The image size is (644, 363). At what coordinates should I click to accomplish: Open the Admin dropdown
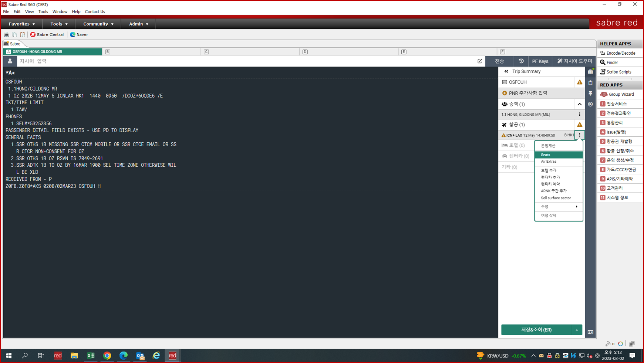coord(138,24)
